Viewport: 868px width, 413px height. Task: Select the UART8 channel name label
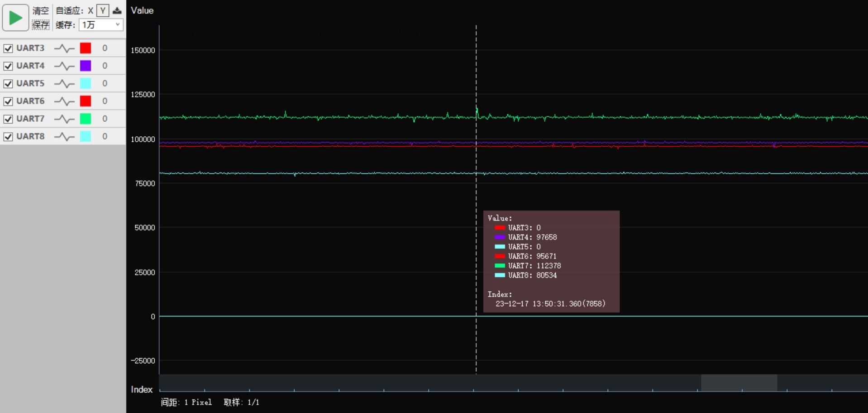click(x=30, y=136)
